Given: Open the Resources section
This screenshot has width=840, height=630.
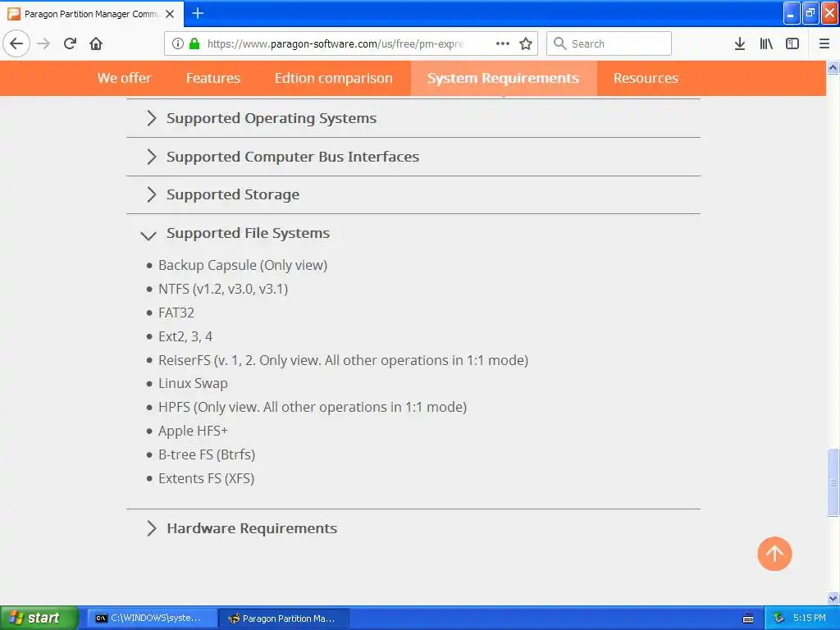Looking at the screenshot, I should (x=646, y=78).
